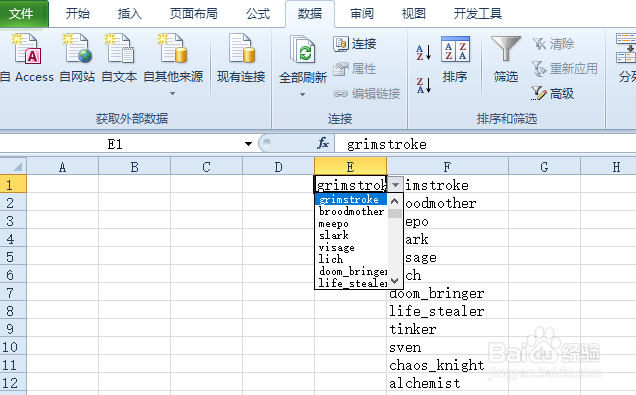The height and width of the screenshot is (395, 636).
Task: Click the Name Box showing E1
Action: (x=122, y=144)
